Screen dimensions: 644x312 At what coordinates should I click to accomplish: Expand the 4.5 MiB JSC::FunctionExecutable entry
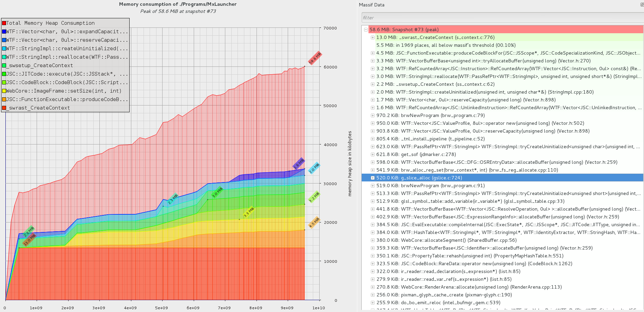373,53
